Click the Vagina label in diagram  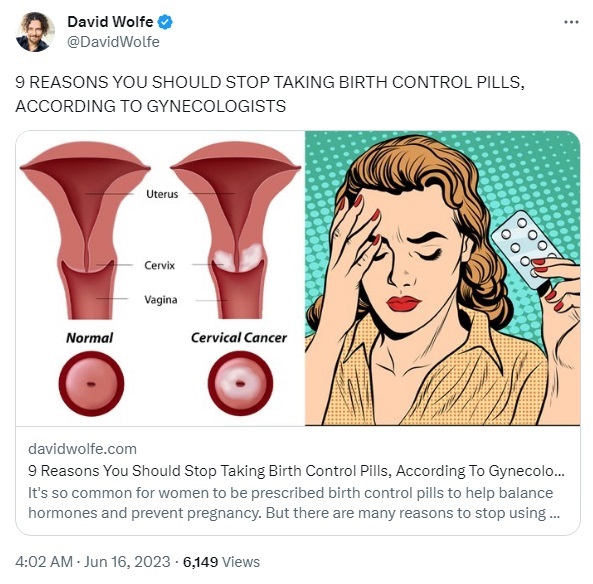(161, 300)
